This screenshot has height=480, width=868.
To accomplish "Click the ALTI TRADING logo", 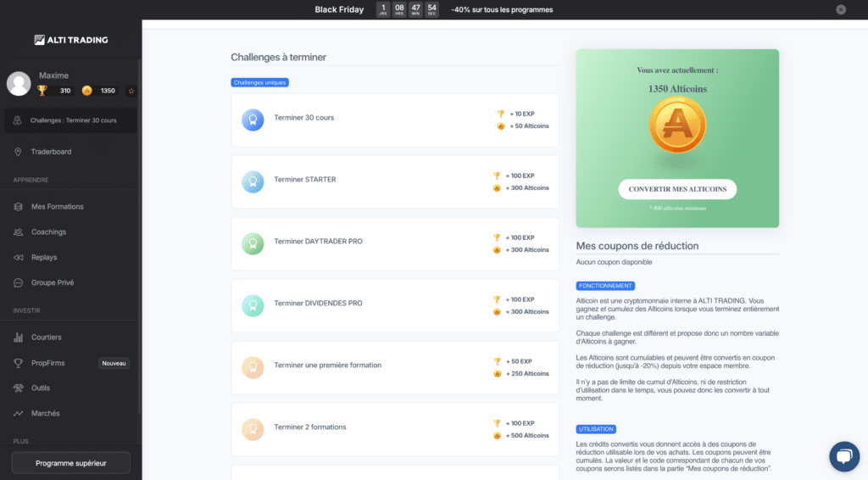I will [x=71, y=40].
